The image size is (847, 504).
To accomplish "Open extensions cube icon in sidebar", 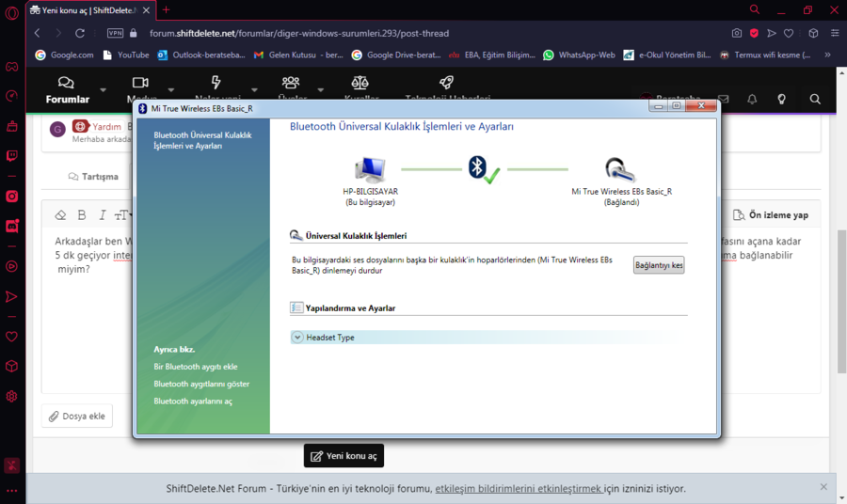I will pyautogui.click(x=12, y=367).
